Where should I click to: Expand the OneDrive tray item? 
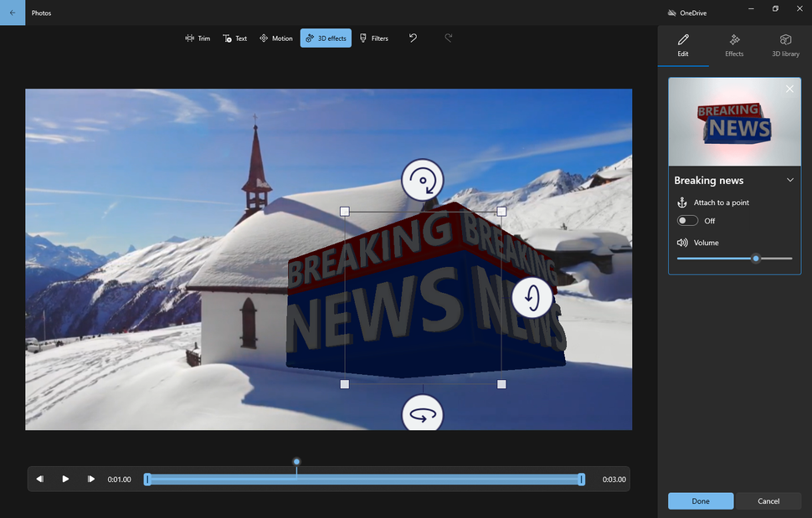[670, 13]
